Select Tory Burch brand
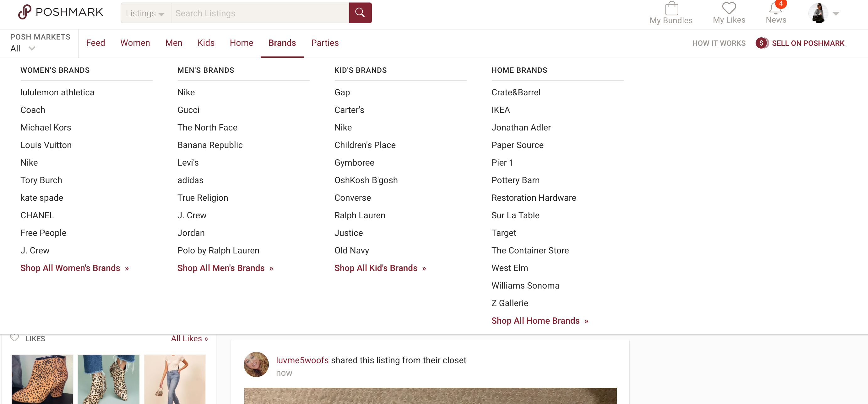Viewport: 868px width, 404px height. point(41,180)
